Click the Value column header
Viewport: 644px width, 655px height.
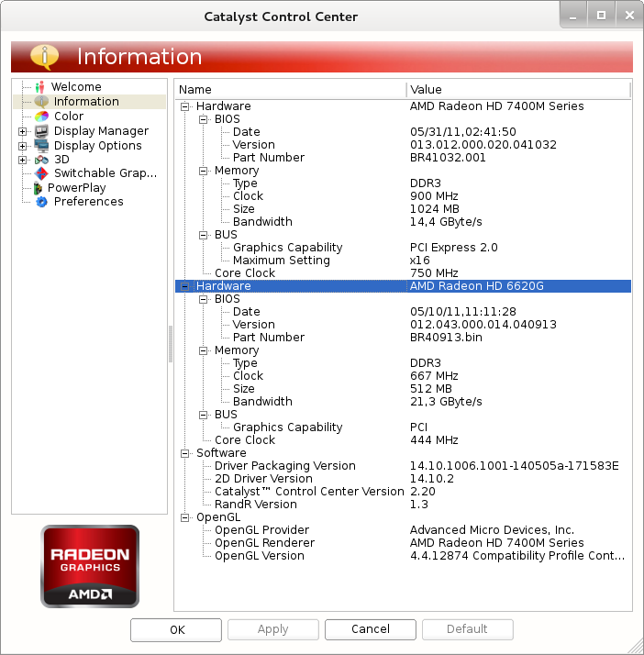pyautogui.click(x=518, y=90)
